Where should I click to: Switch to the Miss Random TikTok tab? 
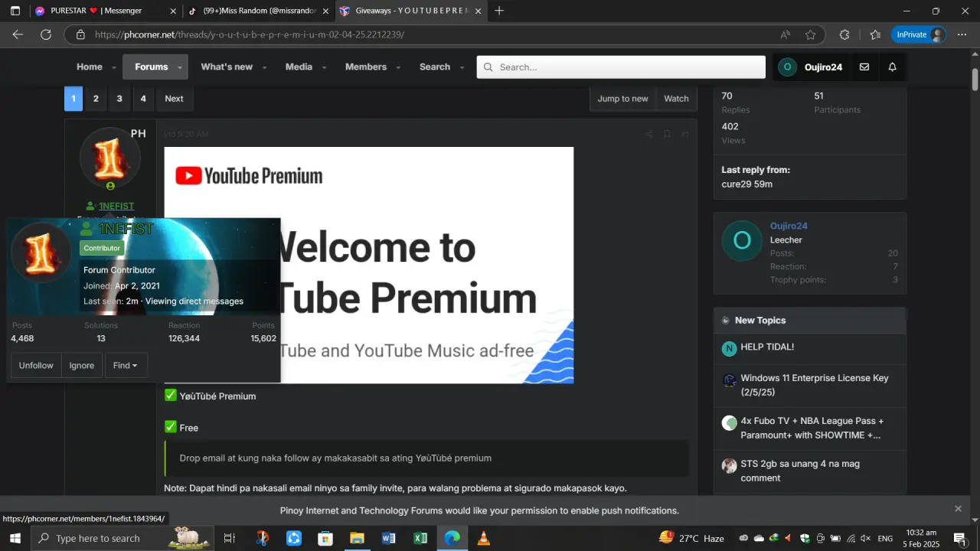(x=259, y=11)
